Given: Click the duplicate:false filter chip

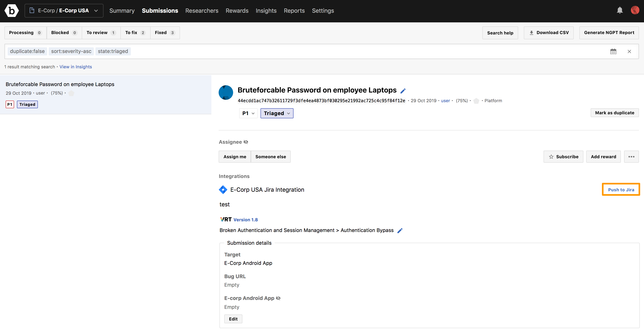Looking at the screenshot, I should tap(27, 51).
